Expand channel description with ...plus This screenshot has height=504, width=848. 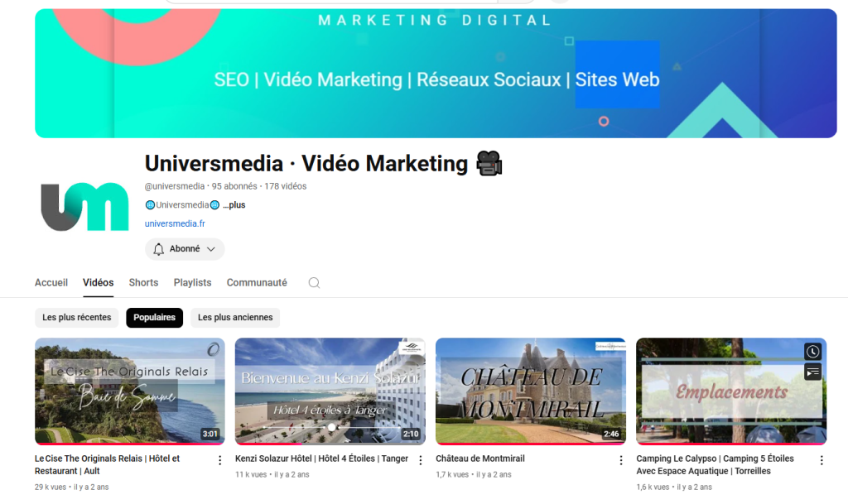click(x=234, y=205)
